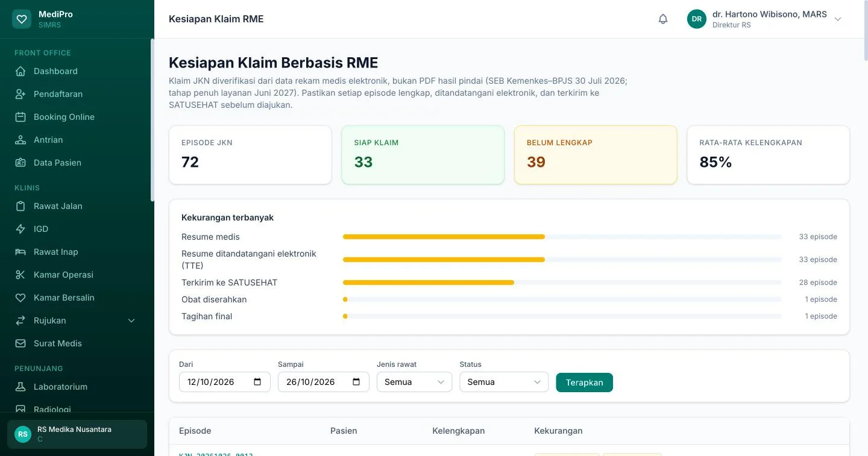Click the Episode column header

tap(195, 431)
